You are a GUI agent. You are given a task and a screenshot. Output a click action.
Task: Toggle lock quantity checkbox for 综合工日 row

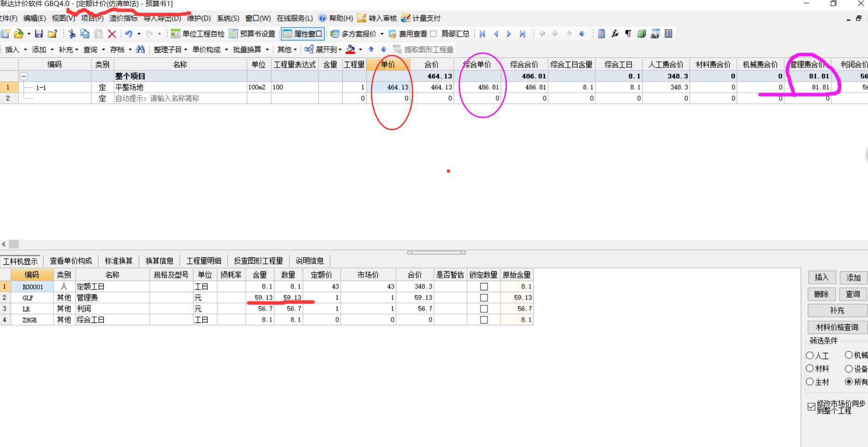click(484, 320)
